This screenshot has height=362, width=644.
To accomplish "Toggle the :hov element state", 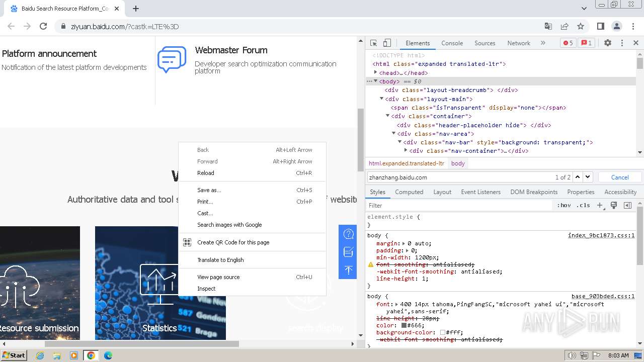I will pos(564,205).
